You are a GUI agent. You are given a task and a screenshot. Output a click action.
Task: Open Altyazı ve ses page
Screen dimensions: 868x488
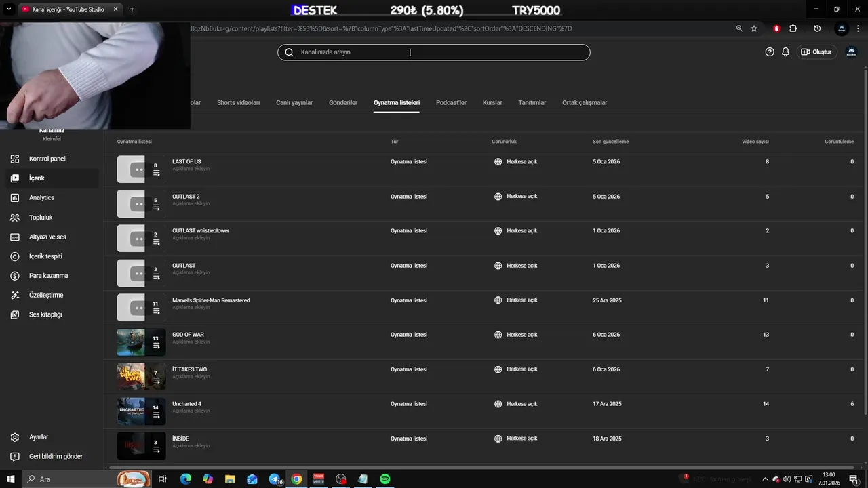pyautogui.click(x=47, y=237)
